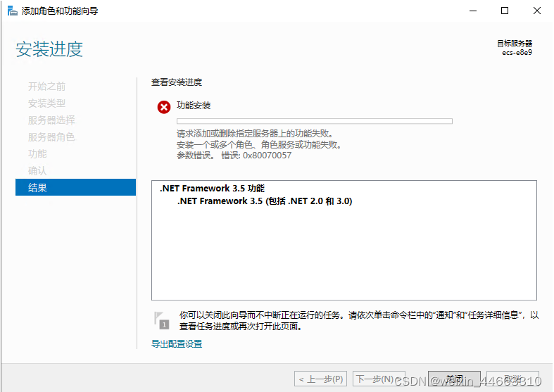Click the 上一步(P) button
The height and width of the screenshot is (392, 554).
(x=321, y=379)
